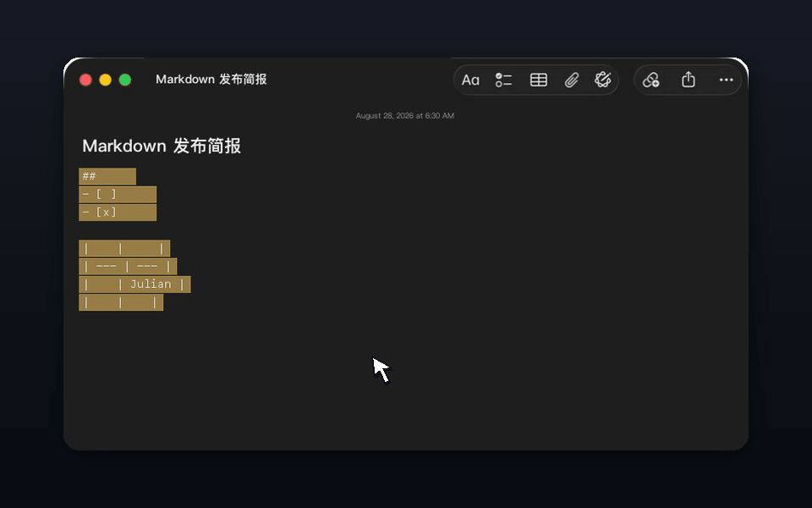The width and height of the screenshot is (812, 508).
Task: Click the August 28 date stamp
Action: 405,116
